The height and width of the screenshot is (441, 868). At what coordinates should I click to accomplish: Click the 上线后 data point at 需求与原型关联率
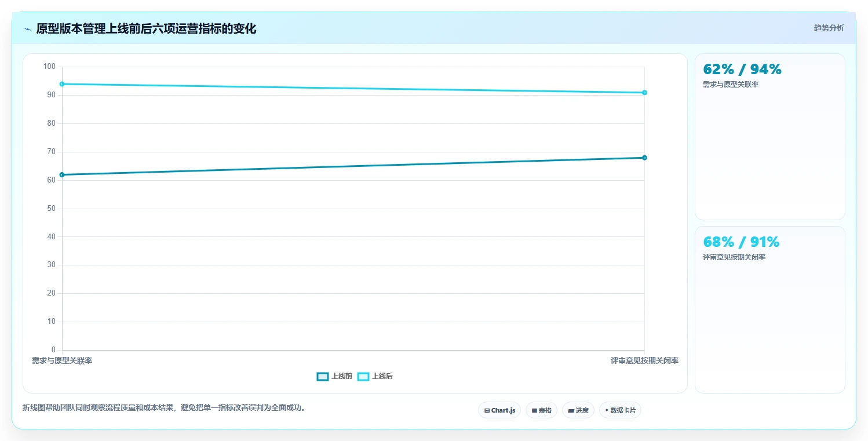(x=62, y=84)
